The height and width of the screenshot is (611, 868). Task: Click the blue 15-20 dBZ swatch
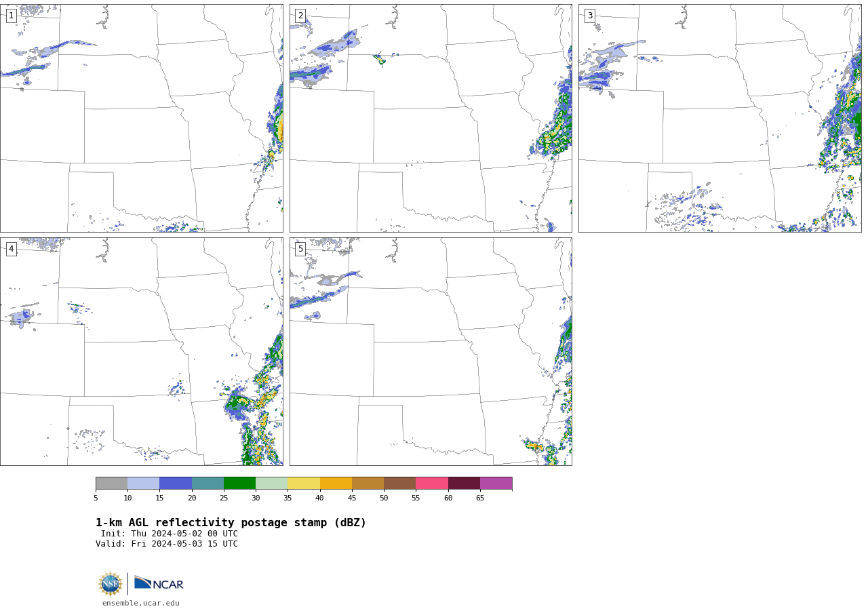pyautogui.click(x=176, y=484)
